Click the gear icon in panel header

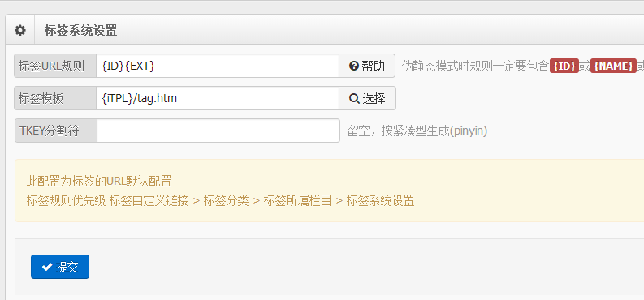pos(20,30)
